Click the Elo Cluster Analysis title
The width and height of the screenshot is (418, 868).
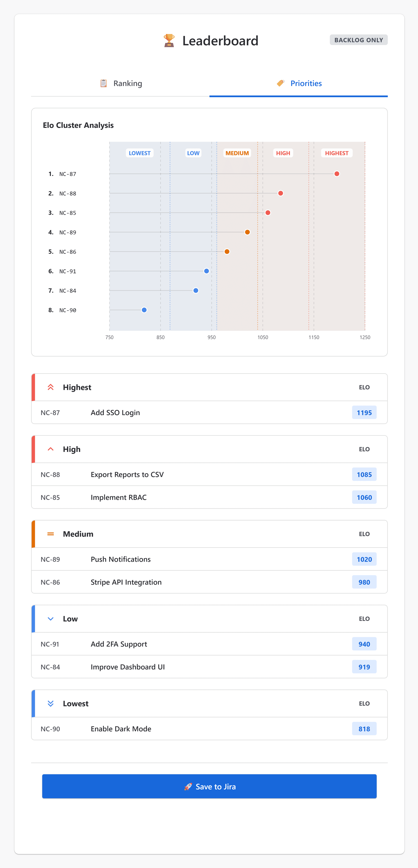[78, 125]
